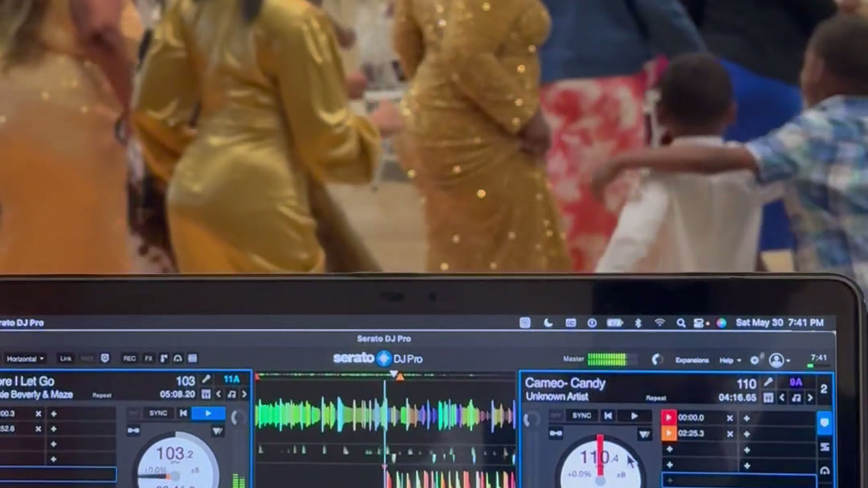Click the loop icon under OFF on Cameo- Candy deck
Image resolution: width=868 pixels, height=488 pixels.
[556, 433]
